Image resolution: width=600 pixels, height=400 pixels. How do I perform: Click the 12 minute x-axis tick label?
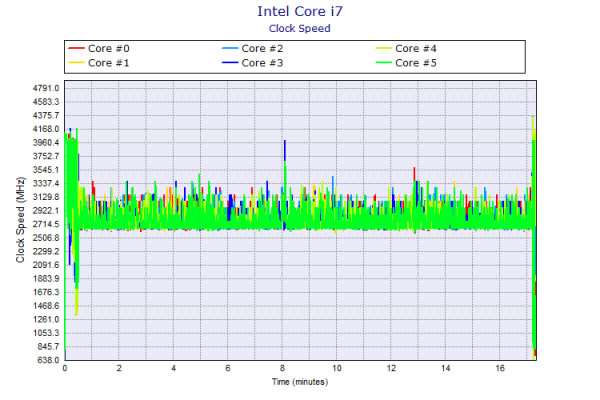coord(391,368)
